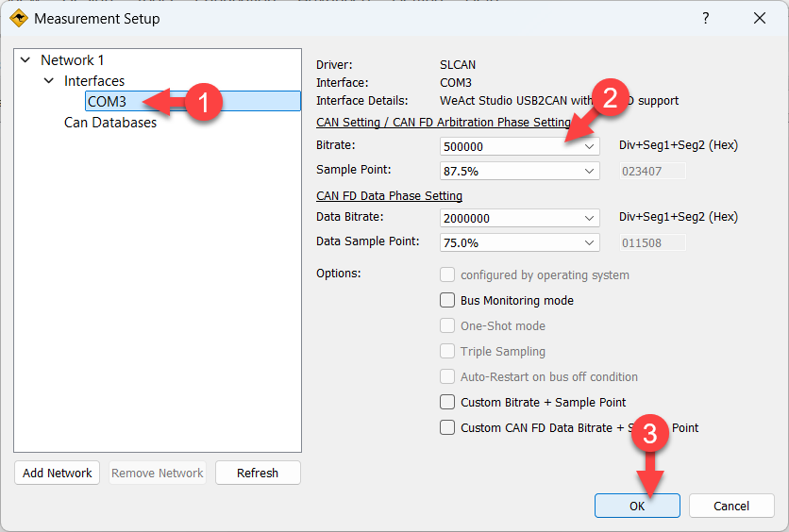Enable Bus Monitoring mode checkbox
Screen dimensions: 789x532
447,301
